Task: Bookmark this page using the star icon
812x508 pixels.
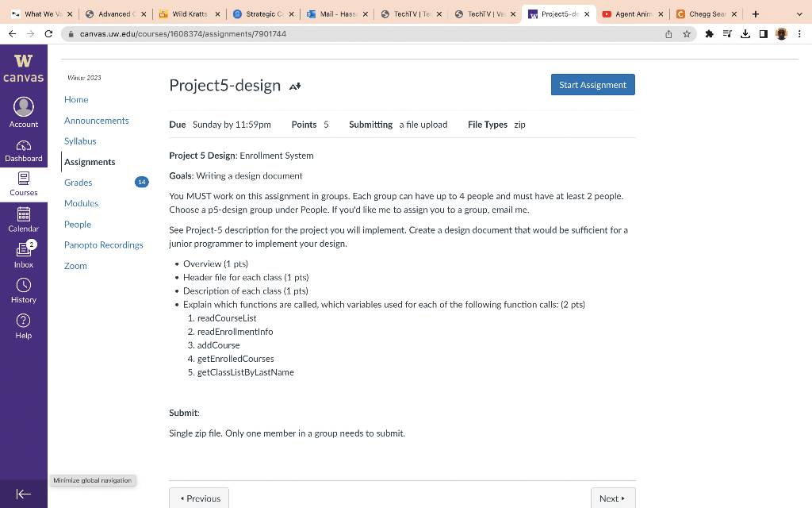Action: [x=687, y=33]
